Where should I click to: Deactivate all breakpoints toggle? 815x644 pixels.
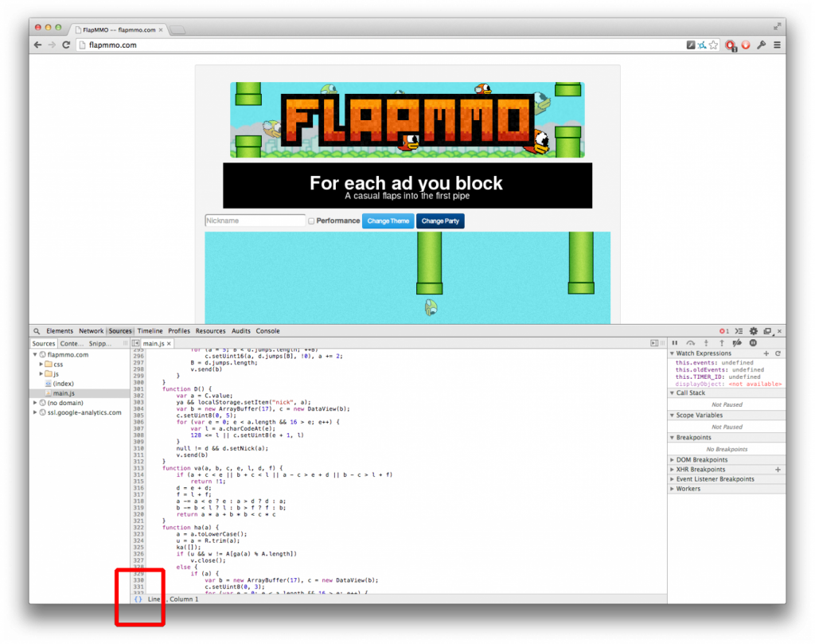click(x=737, y=343)
